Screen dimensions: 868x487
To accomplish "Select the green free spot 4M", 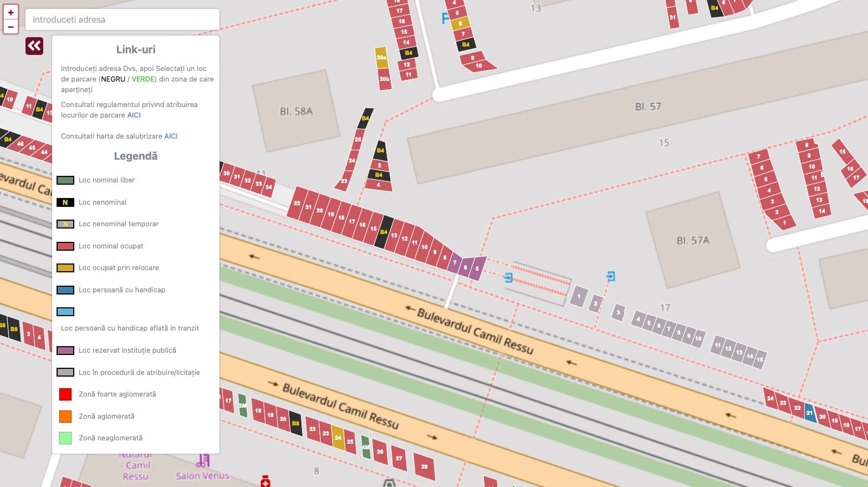I will tap(365, 447).
